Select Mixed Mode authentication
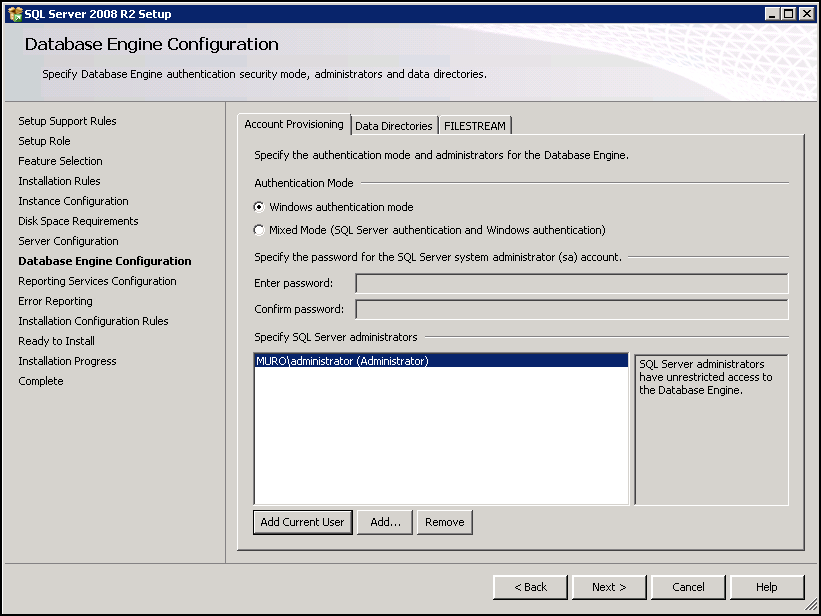 pyautogui.click(x=258, y=227)
